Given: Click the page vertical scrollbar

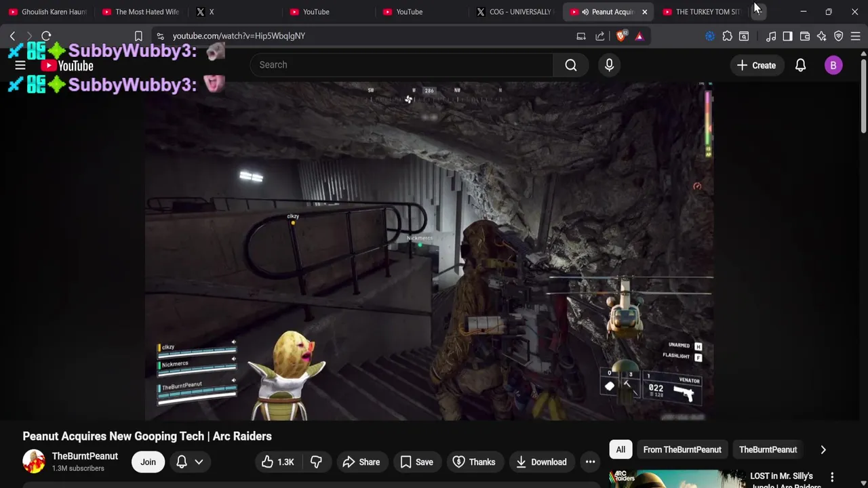Looking at the screenshot, I should click(x=863, y=95).
